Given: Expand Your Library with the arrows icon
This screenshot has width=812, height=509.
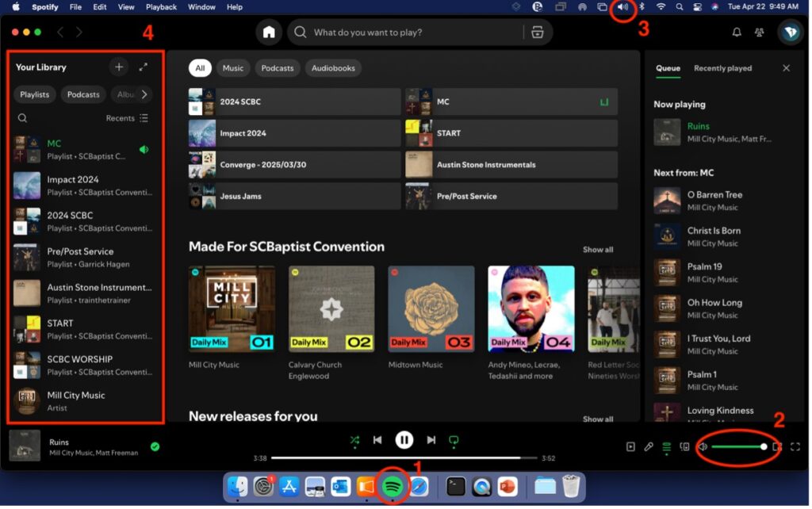Looking at the screenshot, I should [x=144, y=67].
